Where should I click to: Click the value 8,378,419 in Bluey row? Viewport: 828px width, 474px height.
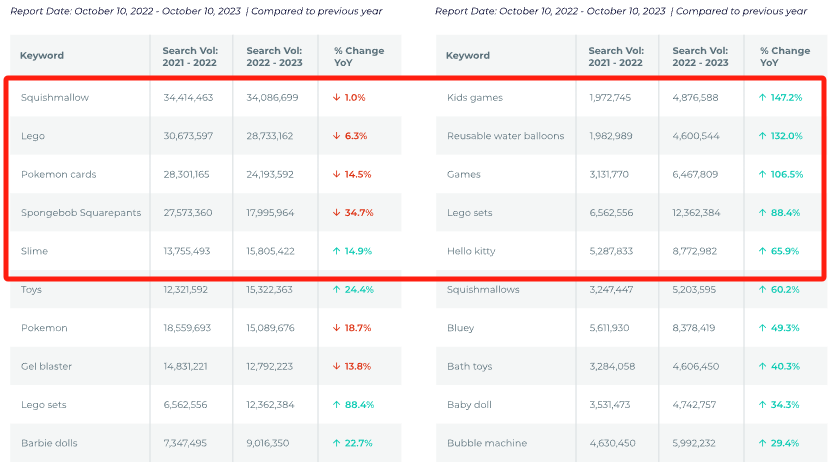click(x=694, y=328)
